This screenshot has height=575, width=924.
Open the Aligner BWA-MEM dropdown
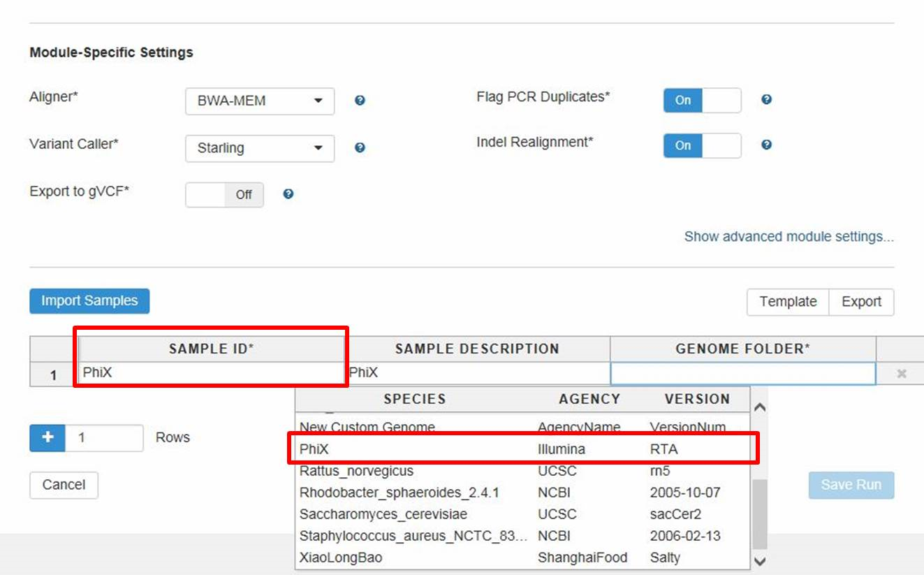click(260, 101)
